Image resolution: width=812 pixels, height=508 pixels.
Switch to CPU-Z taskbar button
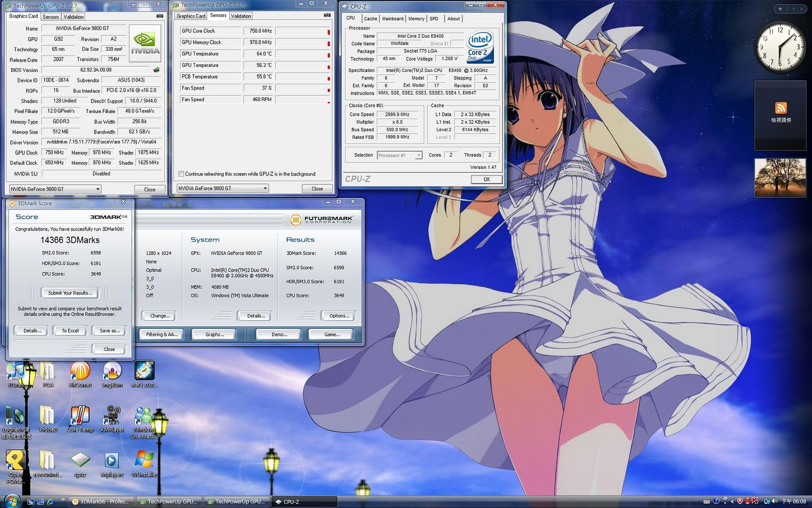[x=305, y=501]
